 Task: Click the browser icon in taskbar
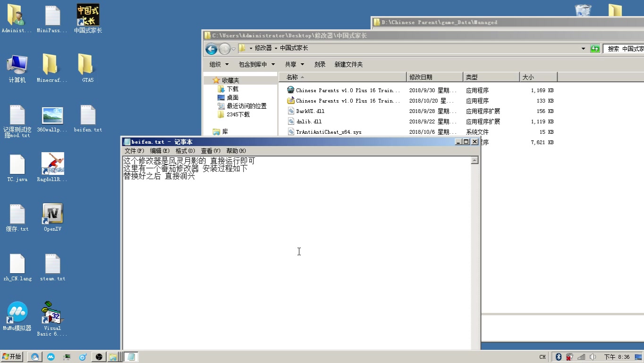[35, 357]
